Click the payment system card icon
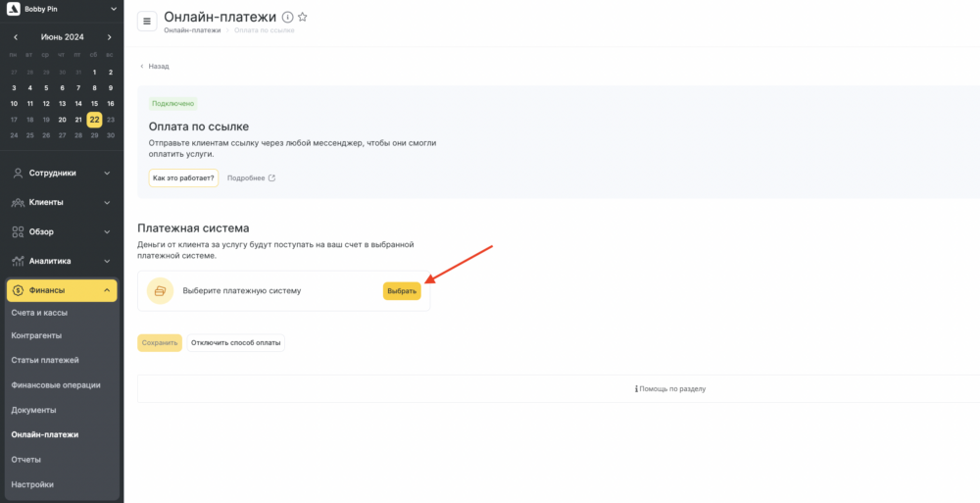 click(x=160, y=291)
